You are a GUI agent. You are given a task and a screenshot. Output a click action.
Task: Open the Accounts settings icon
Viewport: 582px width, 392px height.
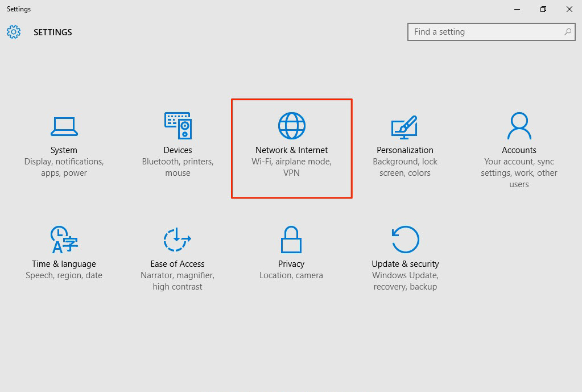pyautogui.click(x=519, y=126)
